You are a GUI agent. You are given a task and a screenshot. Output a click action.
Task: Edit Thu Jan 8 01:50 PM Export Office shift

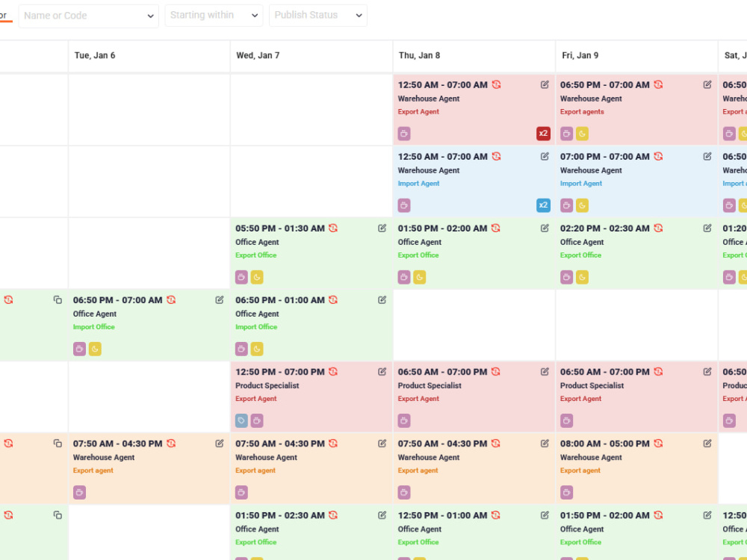(545, 228)
